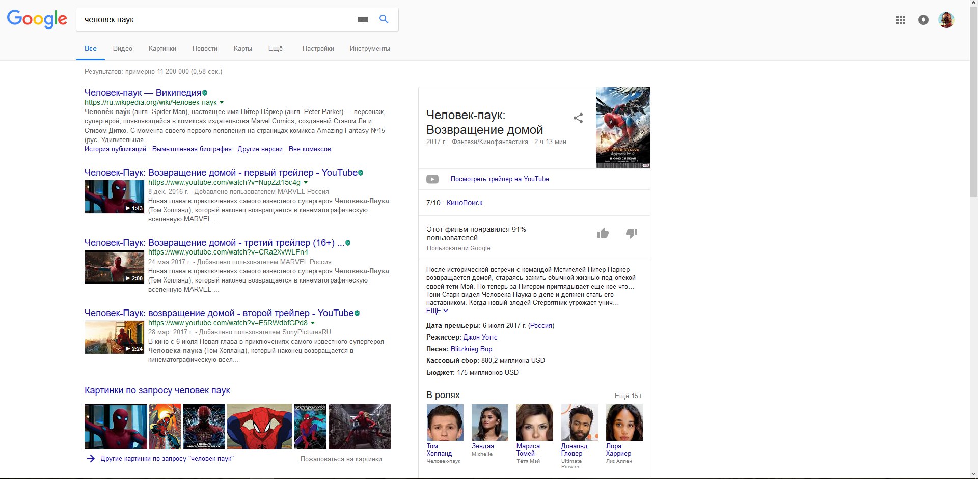980x479 pixels.
Task: Open Инструменты search tools
Action: [x=370, y=49]
